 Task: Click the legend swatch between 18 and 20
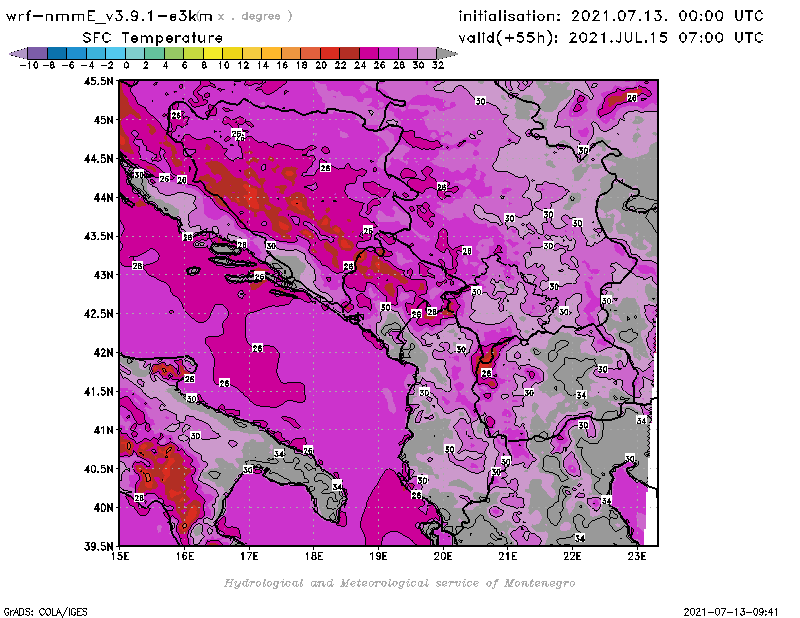[x=310, y=53]
